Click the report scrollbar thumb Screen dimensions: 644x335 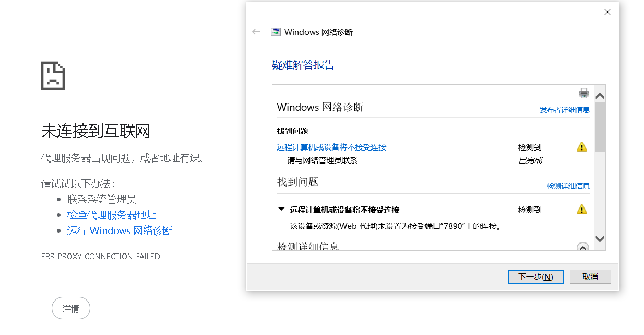600,127
